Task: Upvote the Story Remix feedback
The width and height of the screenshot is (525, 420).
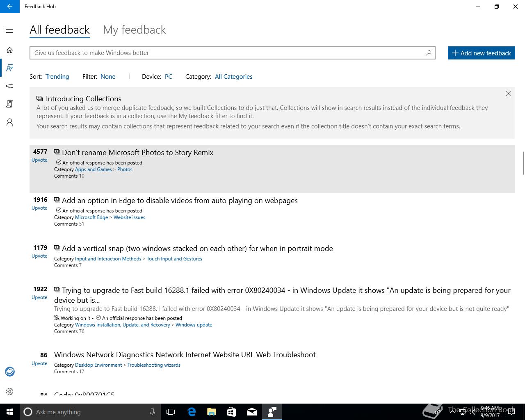Action: coord(39,160)
